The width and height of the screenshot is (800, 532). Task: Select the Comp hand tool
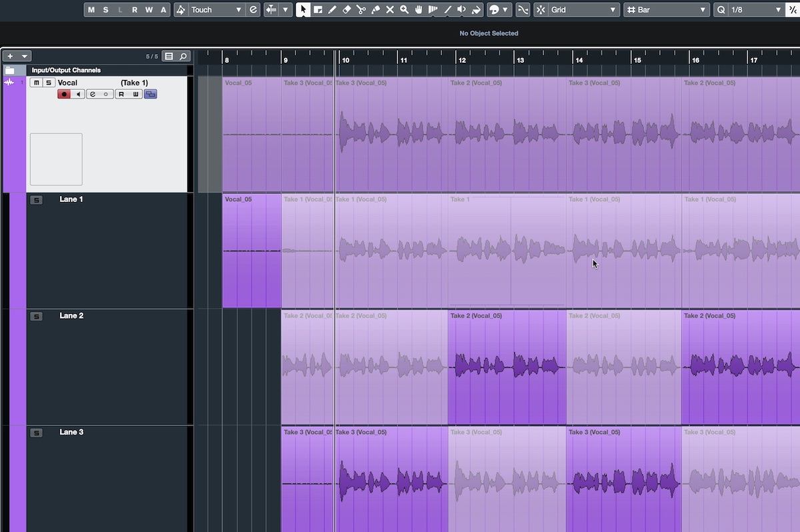pyautogui.click(x=419, y=10)
